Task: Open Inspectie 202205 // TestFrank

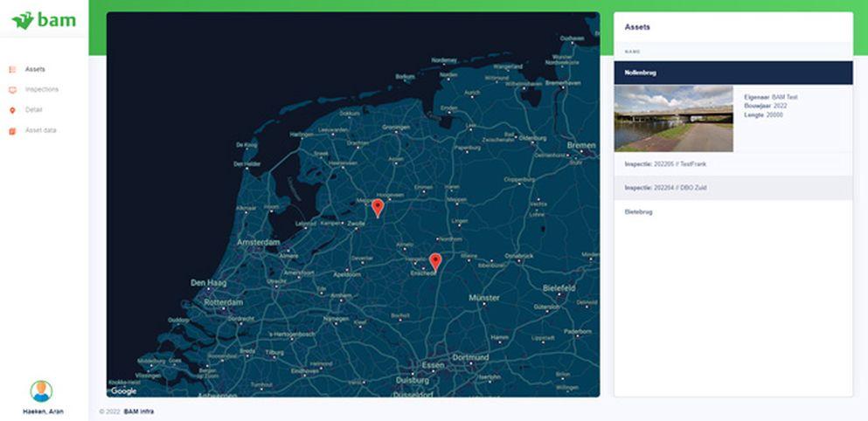Action: coord(733,164)
